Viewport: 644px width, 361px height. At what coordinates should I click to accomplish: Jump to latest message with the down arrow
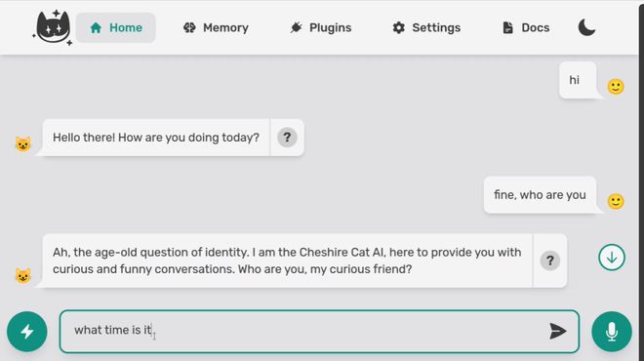click(612, 258)
